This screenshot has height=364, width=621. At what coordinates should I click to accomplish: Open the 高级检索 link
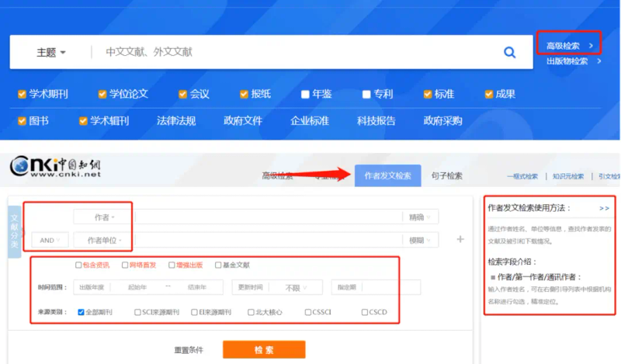click(569, 46)
